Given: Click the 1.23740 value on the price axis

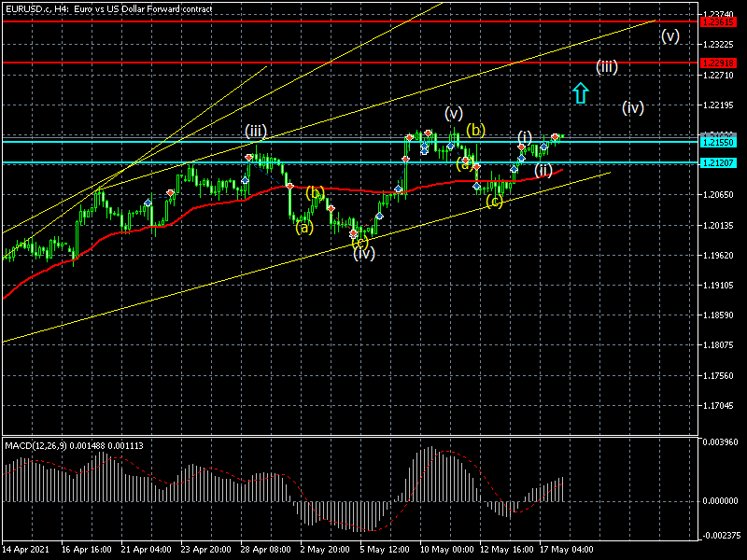Looking at the screenshot, I should point(718,14).
